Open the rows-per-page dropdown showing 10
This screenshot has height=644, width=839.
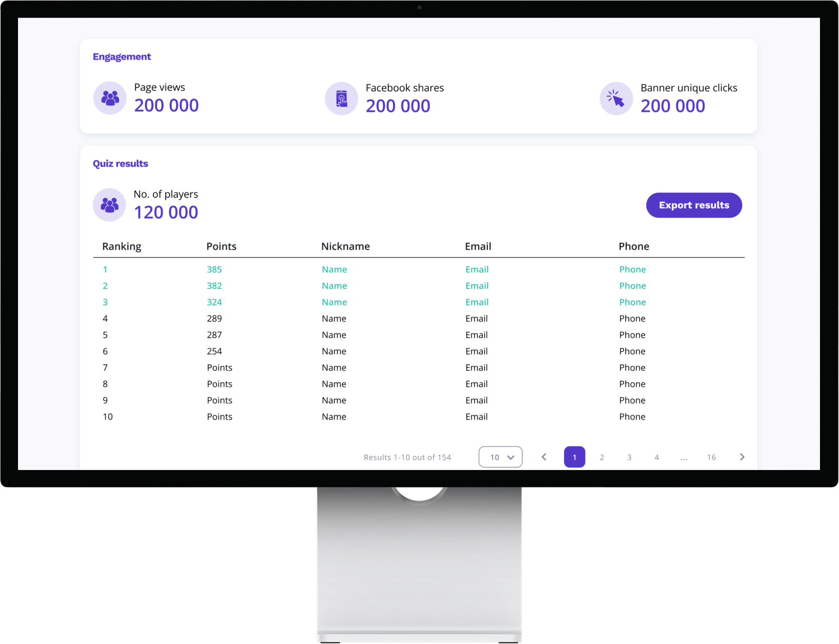pos(500,457)
